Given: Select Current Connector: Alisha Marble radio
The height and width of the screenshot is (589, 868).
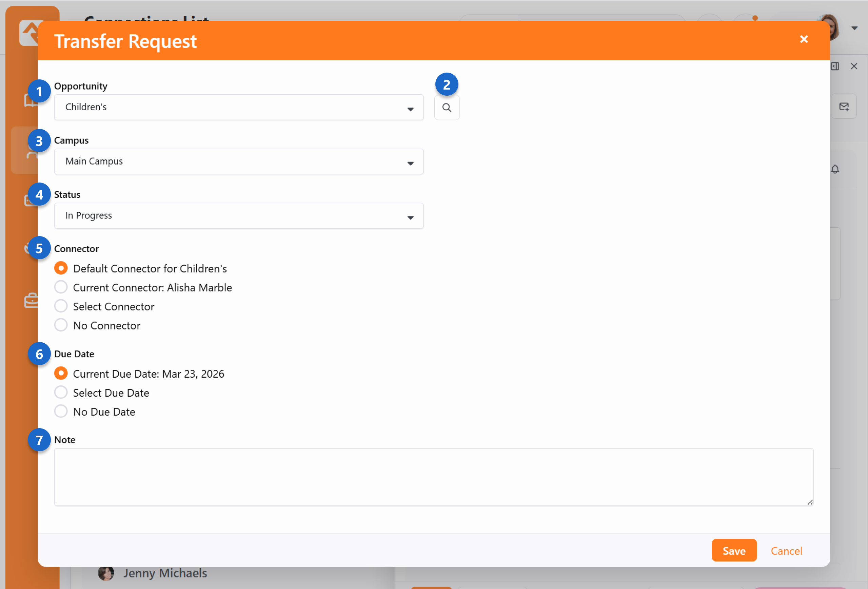Looking at the screenshot, I should (x=61, y=287).
